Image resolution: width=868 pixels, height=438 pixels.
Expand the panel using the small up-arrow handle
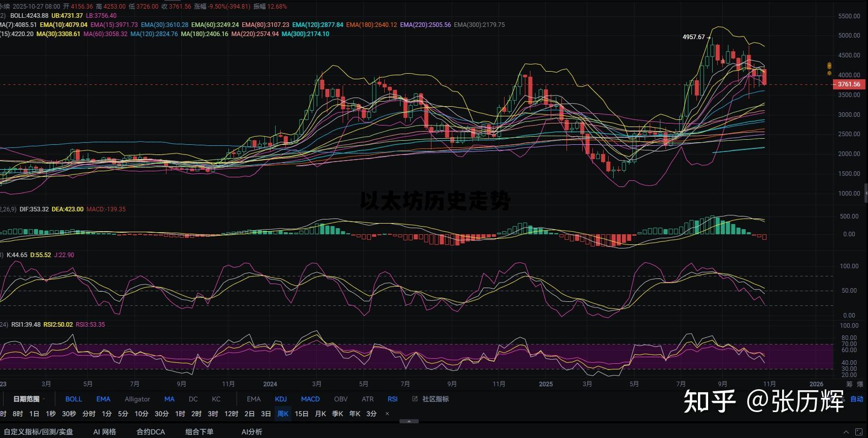coord(409,421)
